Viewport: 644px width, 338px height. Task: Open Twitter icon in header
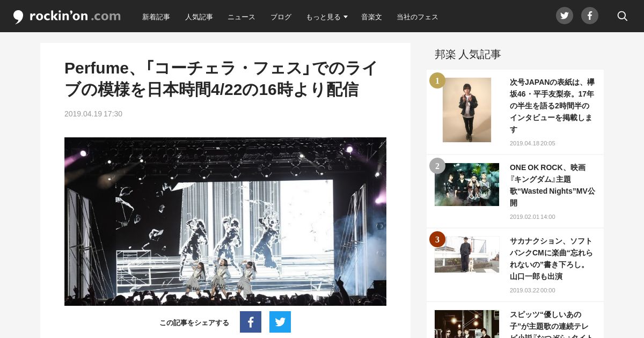point(565,16)
